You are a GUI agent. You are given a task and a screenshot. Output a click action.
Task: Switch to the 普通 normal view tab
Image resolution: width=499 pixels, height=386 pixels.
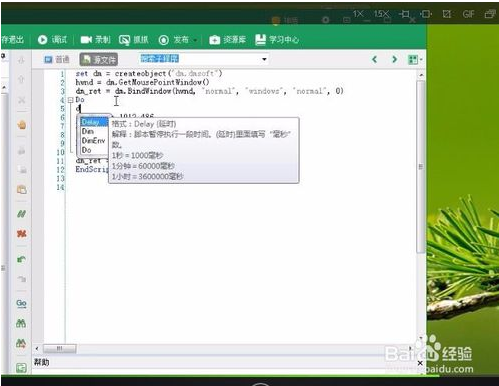[x=57, y=60]
